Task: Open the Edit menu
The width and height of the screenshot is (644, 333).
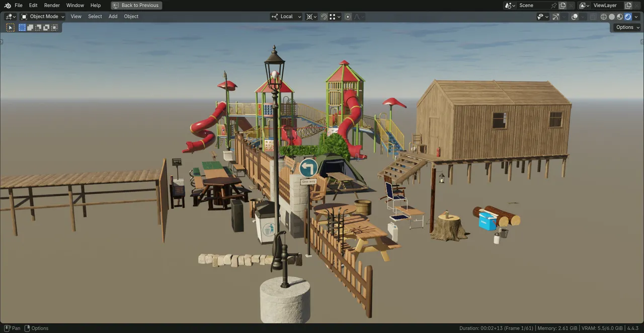Action: [x=33, y=6]
